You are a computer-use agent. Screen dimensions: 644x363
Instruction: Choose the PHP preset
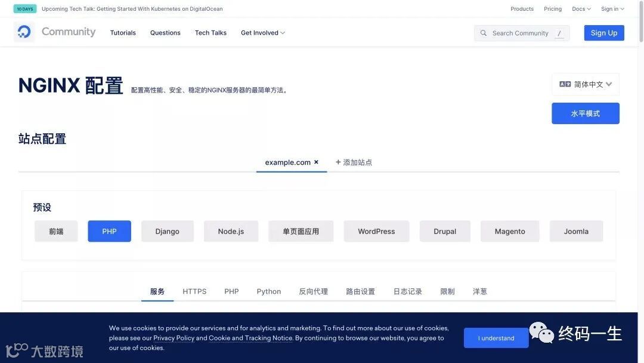click(x=109, y=232)
